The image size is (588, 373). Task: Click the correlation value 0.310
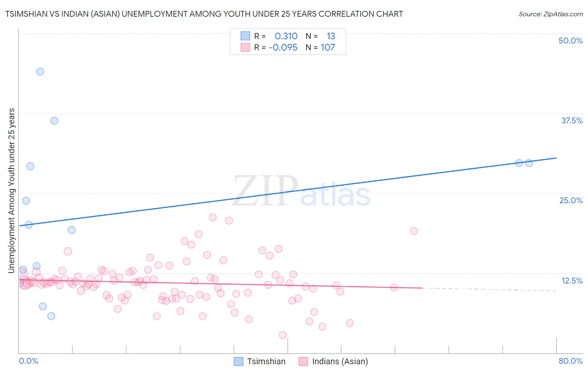pyautogui.click(x=286, y=36)
